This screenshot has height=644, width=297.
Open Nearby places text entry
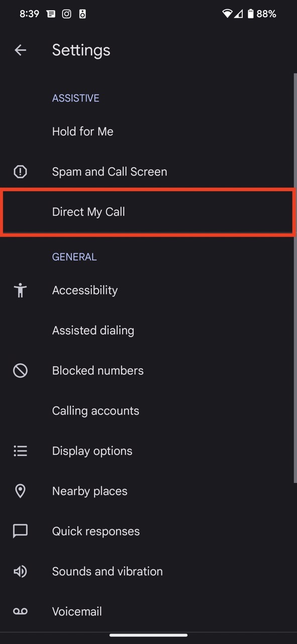pyautogui.click(x=90, y=491)
